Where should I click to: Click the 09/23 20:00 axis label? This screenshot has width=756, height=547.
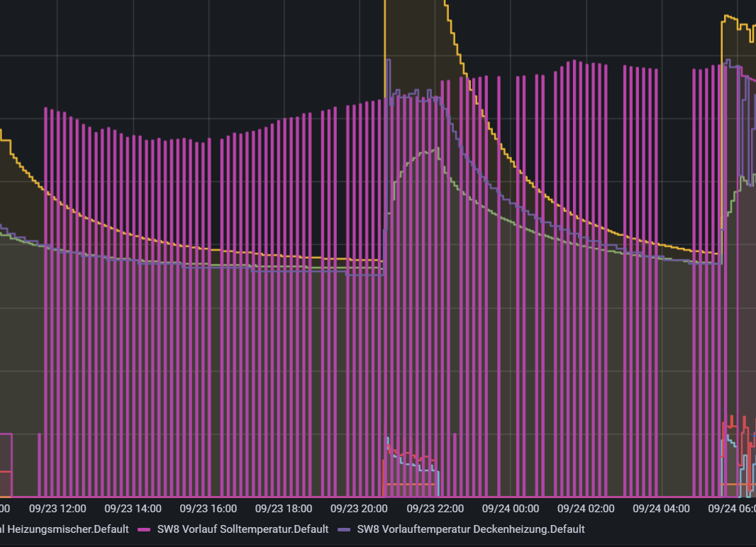coord(359,509)
